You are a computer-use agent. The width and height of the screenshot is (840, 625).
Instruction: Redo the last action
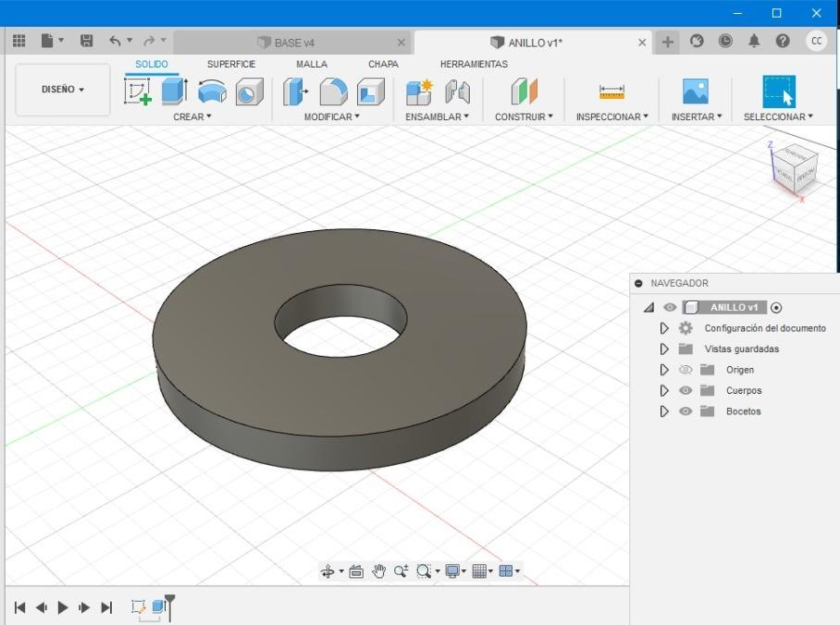[x=149, y=41]
